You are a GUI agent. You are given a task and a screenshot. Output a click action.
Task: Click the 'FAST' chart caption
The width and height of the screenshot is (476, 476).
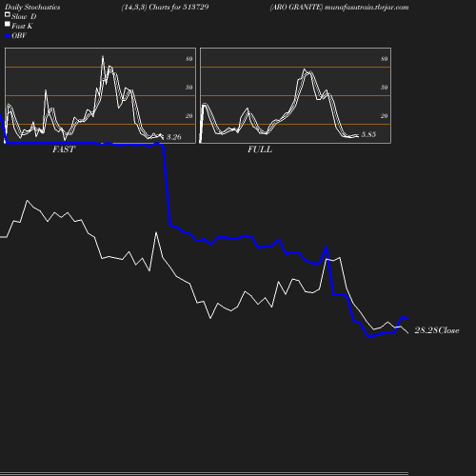tap(64, 149)
